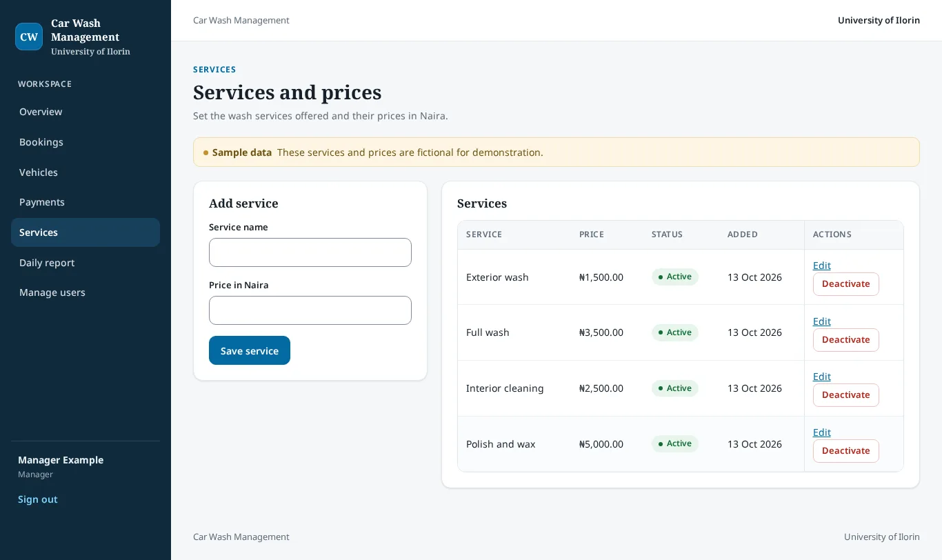
Task: Navigate to Payments
Action: coord(86,202)
